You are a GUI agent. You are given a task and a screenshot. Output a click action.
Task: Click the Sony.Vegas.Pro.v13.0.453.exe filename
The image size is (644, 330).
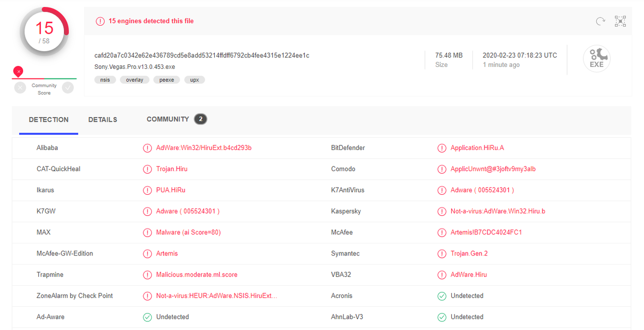tap(135, 67)
